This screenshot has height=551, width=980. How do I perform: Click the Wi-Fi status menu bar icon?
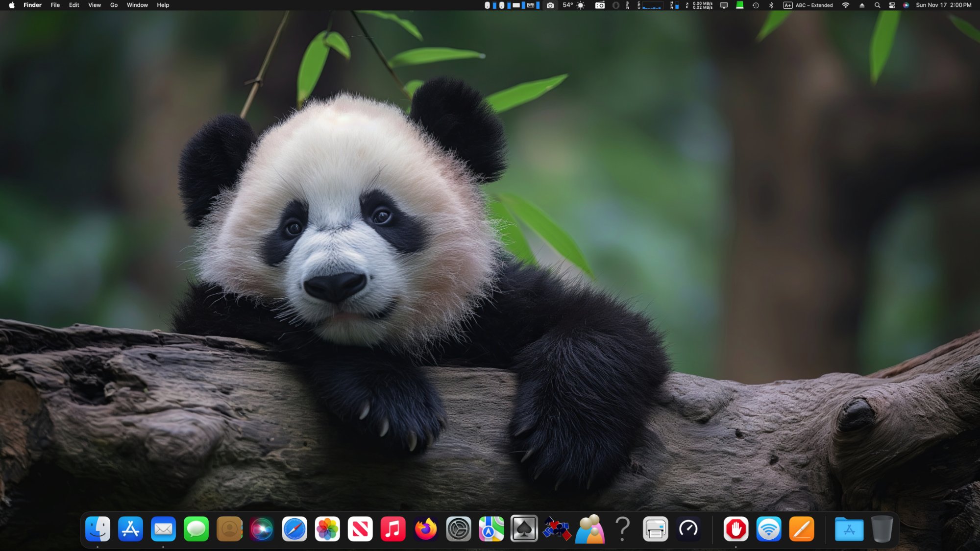tap(846, 5)
